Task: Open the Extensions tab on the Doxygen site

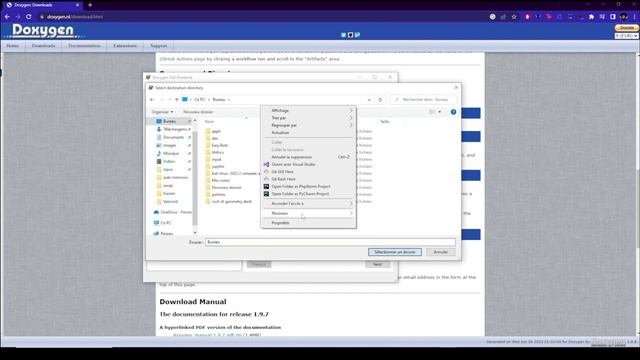Action: [125, 46]
